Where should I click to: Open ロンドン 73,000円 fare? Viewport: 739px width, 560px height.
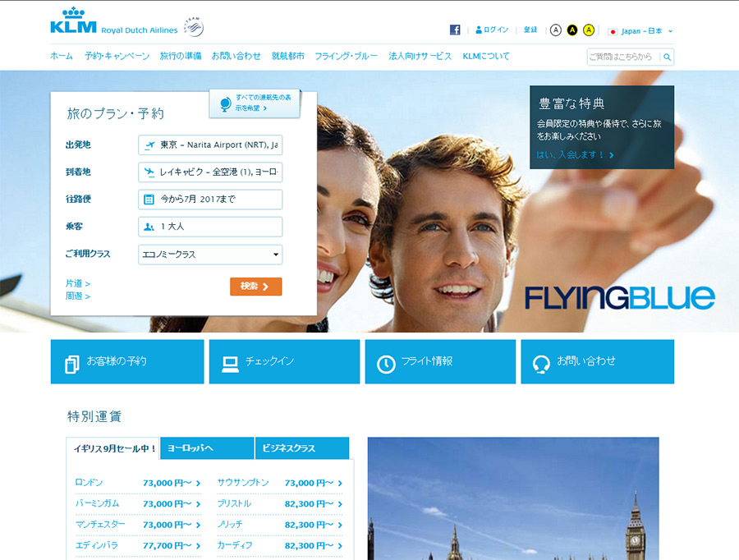138,483
